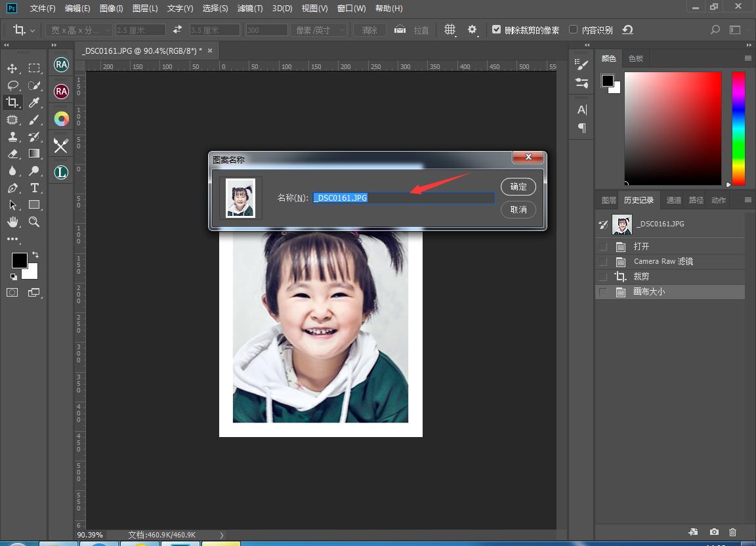Select the Eyedropper tool
The width and height of the screenshot is (756, 546).
pos(34,102)
